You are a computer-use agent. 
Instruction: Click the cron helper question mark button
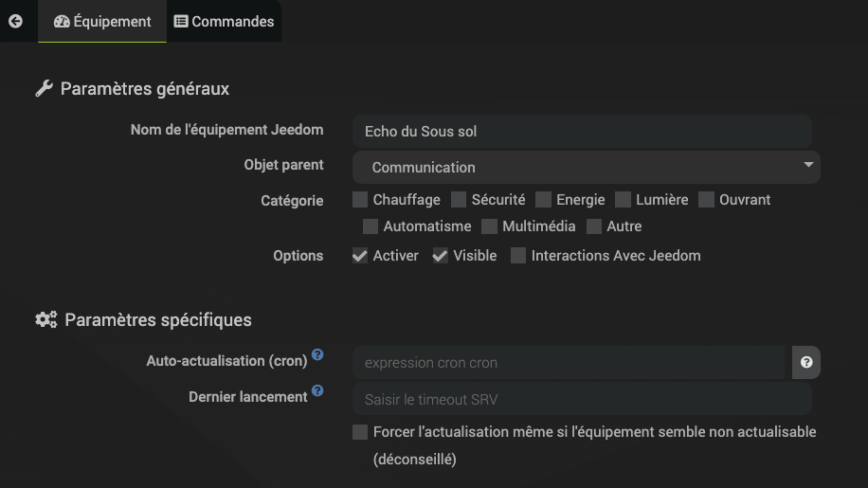click(x=806, y=362)
